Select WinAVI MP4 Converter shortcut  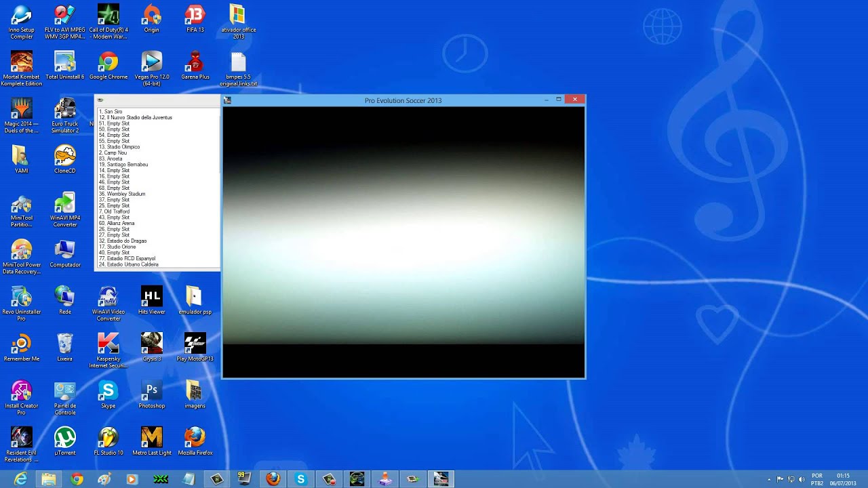65,209
